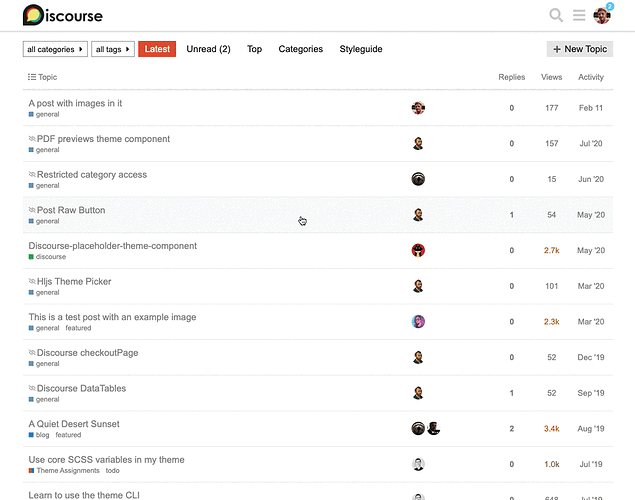This screenshot has width=635, height=500.
Task: Click poster avatar on 'Use core SCSS variables' row
Action: click(x=418, y=464)
